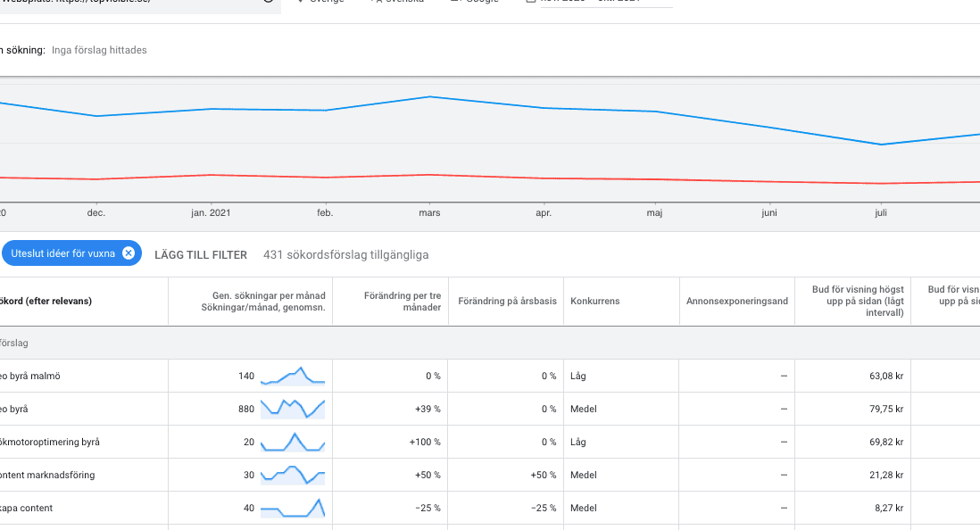Open trend sparkline for seo byrå 880

point(293,409)
